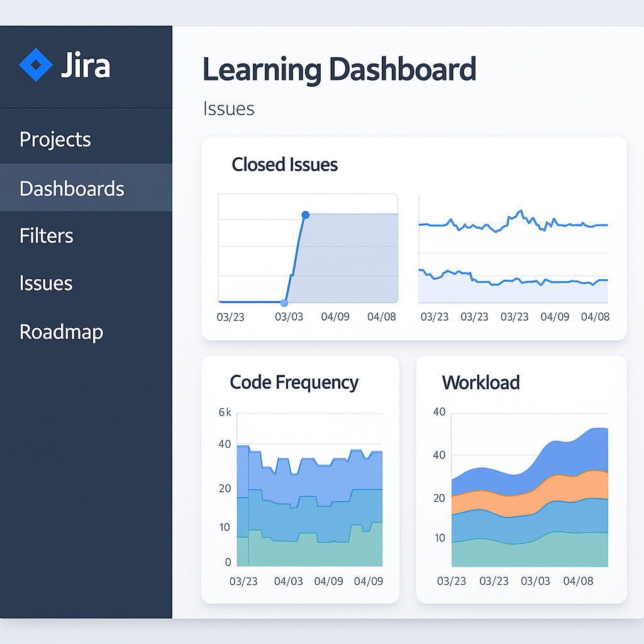The width and height of the screenshot is (644, 644).
Task: Open Roadmap from the sidebar
Action: pyautogui.click(x=61, y=331)
